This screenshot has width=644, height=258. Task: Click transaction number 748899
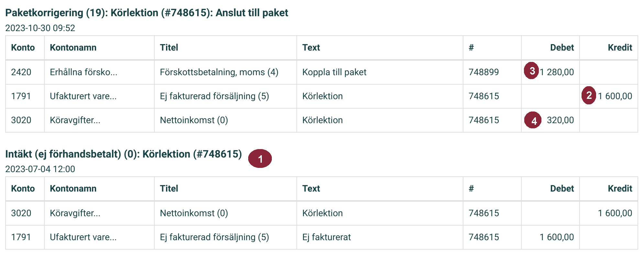click(x=484, y=72)
